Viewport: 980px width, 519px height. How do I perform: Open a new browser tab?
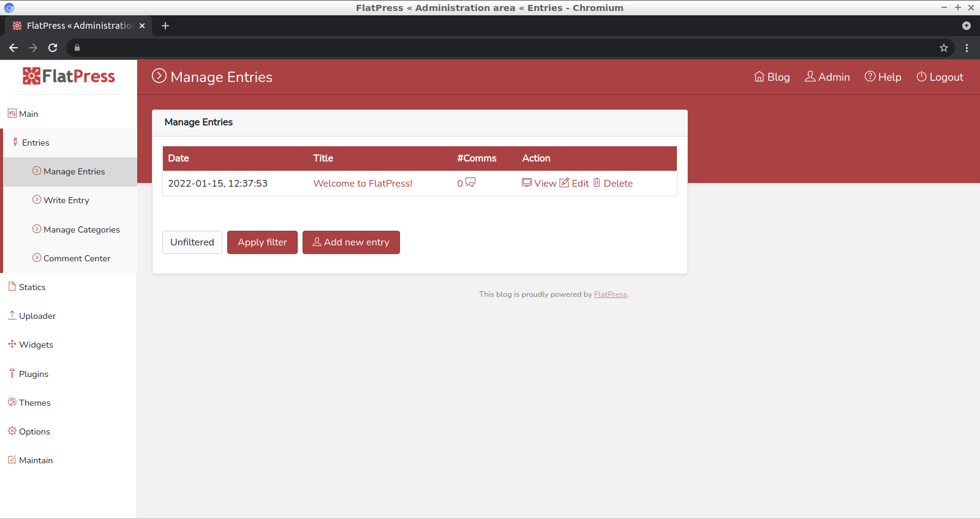click(x=165, y=26)
